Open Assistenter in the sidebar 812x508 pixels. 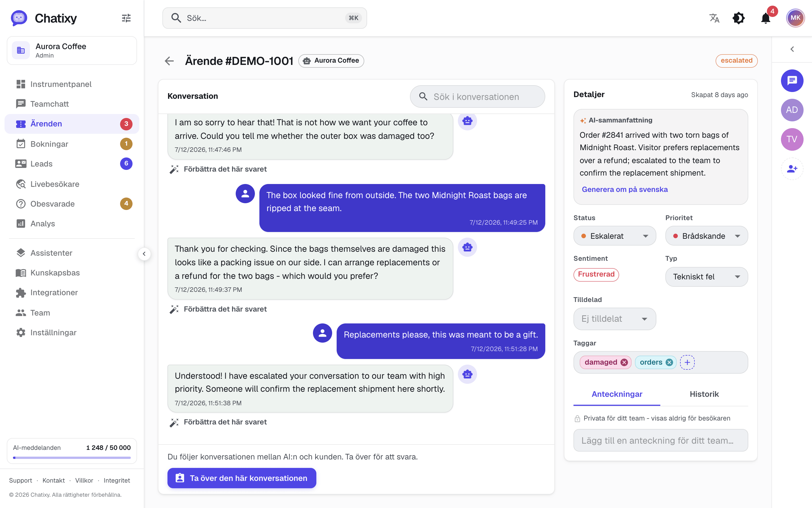point(72,253)
